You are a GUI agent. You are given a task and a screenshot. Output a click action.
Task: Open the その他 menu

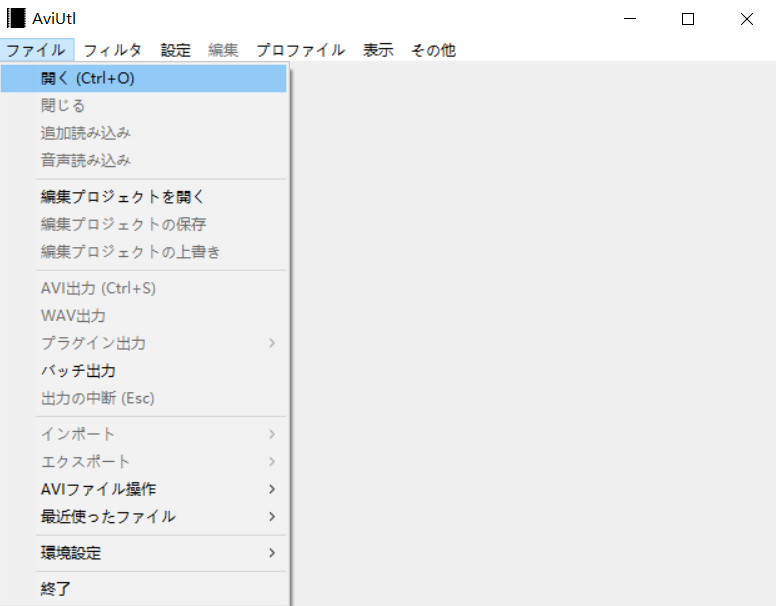(433, 50)
